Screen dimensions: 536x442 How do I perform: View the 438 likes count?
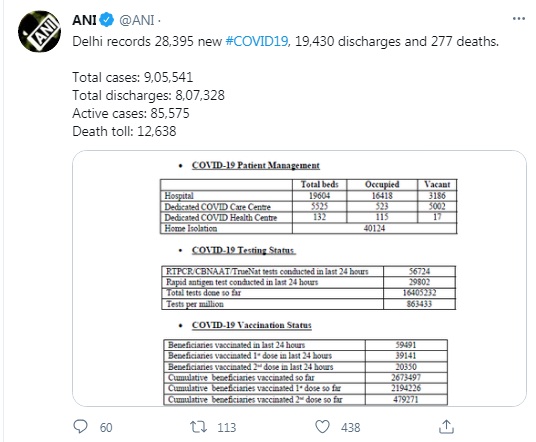(x=350, y=427)
